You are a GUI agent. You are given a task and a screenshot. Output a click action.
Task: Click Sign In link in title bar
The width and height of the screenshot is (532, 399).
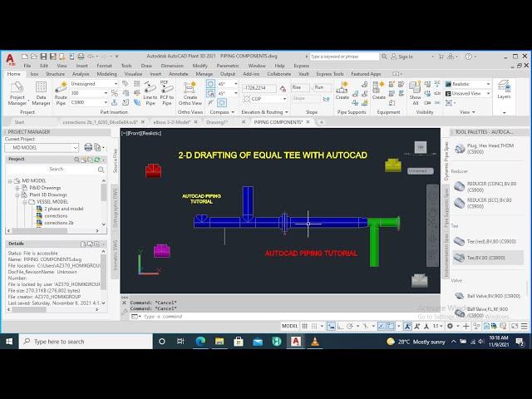click(406, 57)
